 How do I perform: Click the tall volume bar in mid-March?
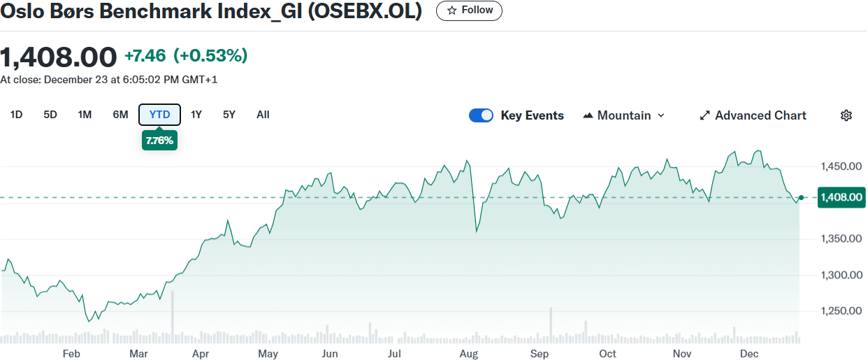[172, 317]
